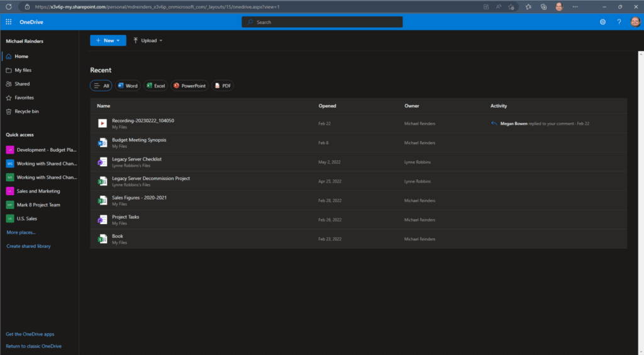
Task: Click the Search box
Action: pos(322,22)
